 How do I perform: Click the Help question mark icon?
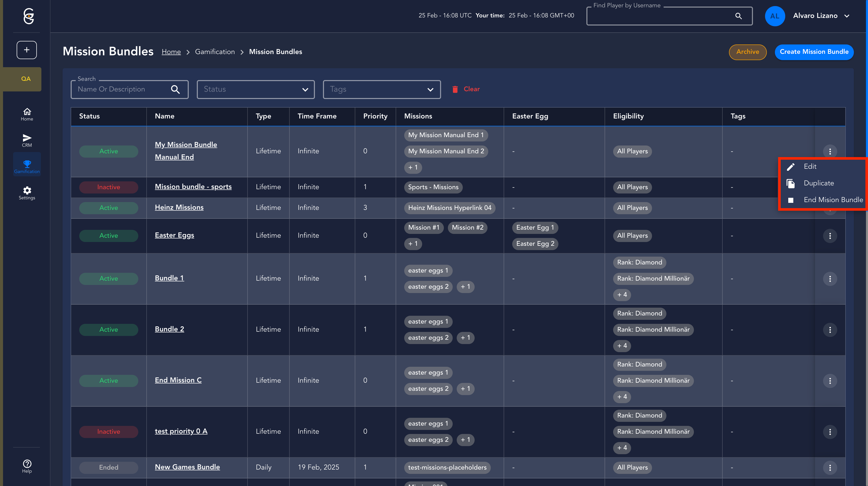[27, 464]
